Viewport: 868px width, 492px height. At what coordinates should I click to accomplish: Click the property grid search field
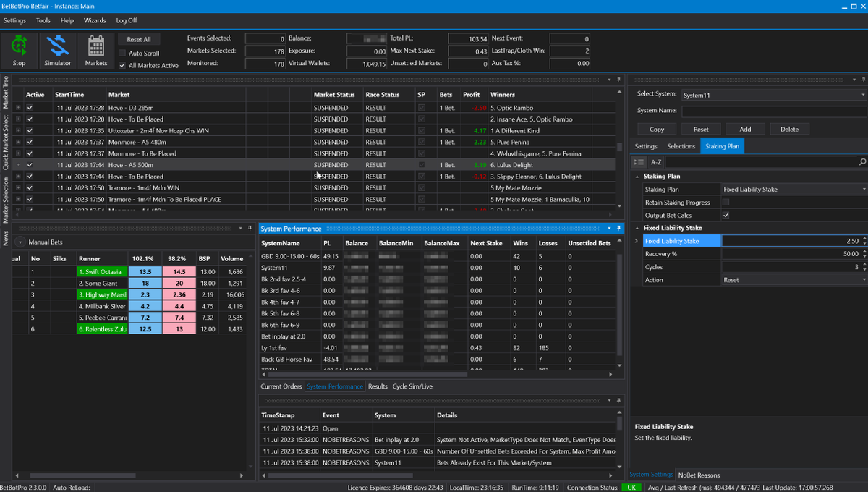pyautogui.click(x=761, y=162)
